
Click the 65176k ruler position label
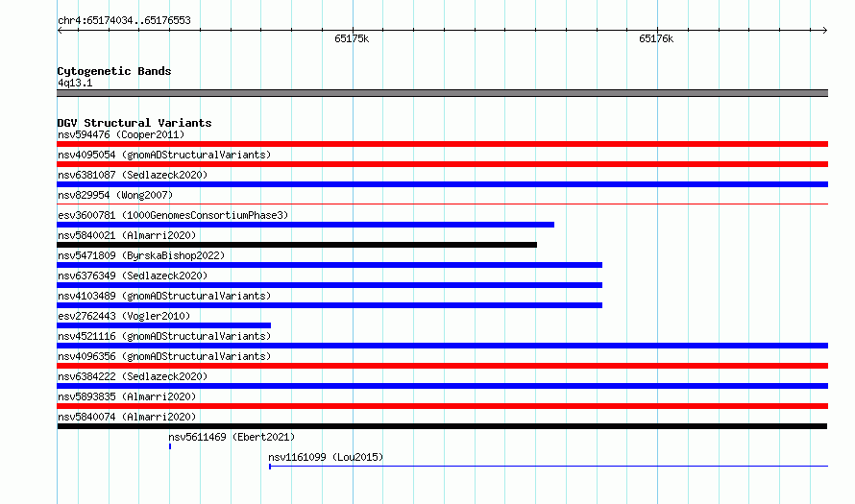click(x=656, y=38)
